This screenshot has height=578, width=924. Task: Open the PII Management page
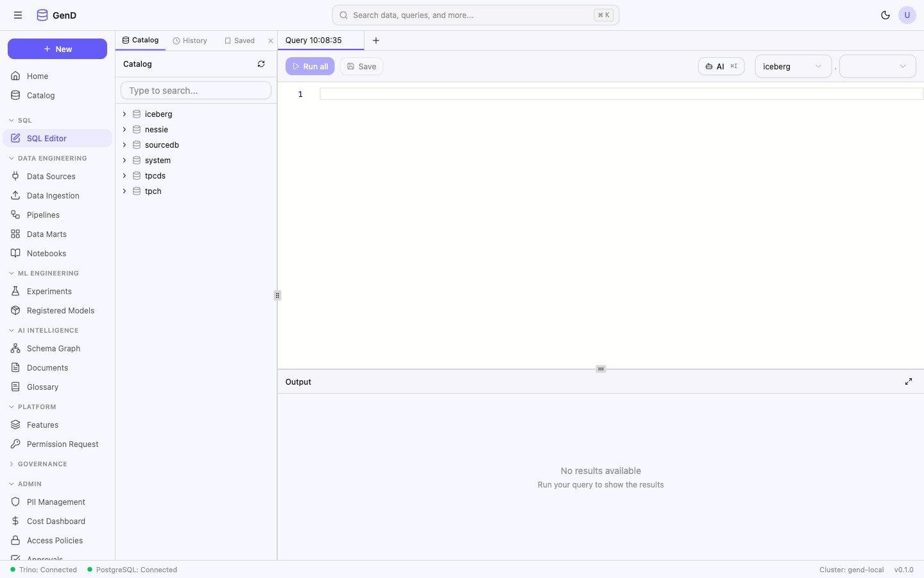[55, 502]
